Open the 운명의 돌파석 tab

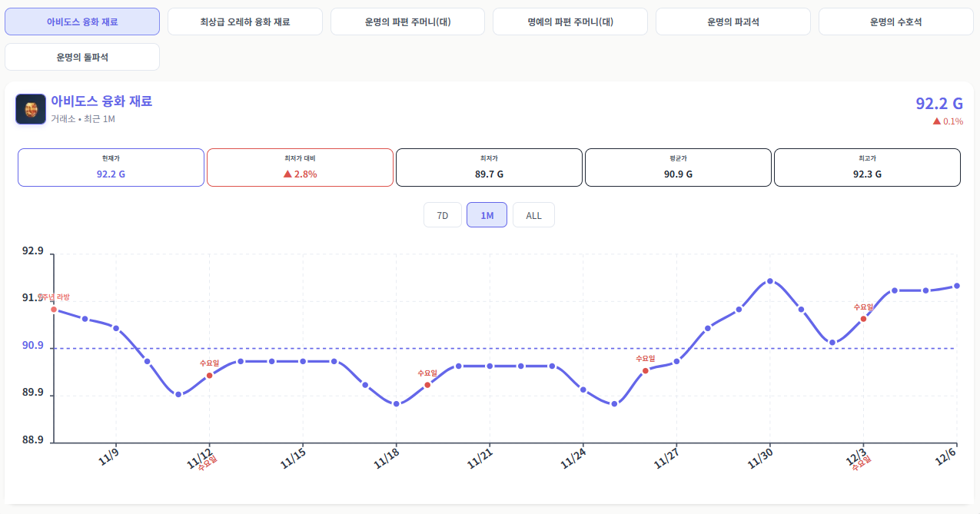[82, 57]
